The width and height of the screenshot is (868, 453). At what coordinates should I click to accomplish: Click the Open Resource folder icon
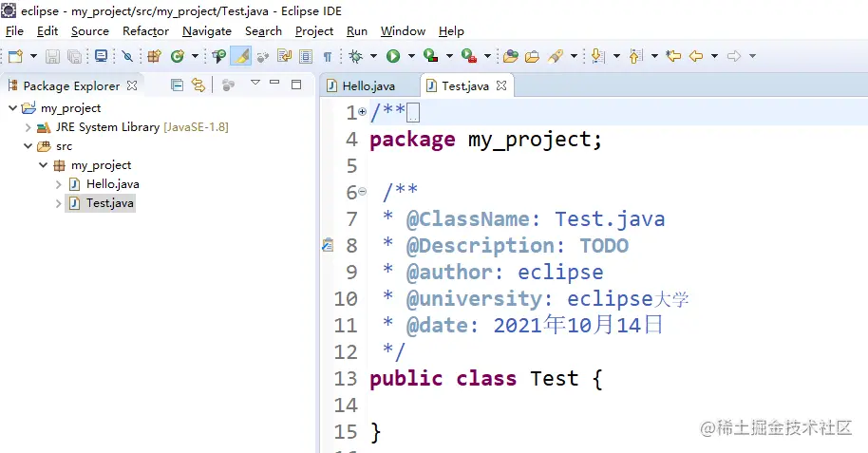click(532, 56)
